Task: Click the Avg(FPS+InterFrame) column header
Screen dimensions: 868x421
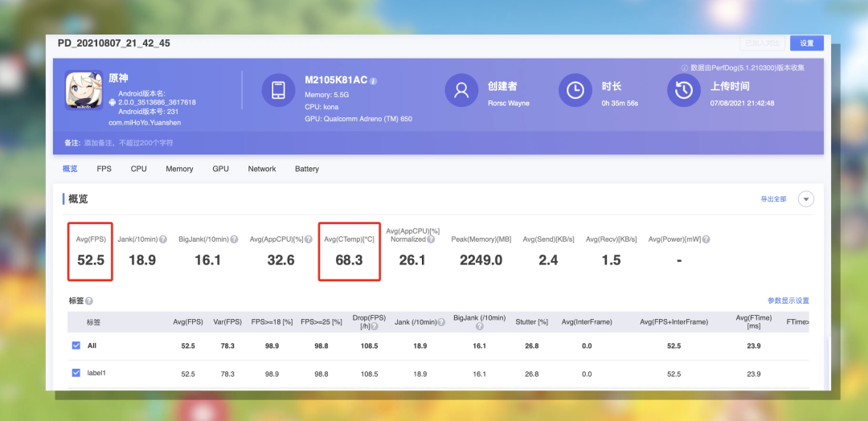Action: point(674,322)
